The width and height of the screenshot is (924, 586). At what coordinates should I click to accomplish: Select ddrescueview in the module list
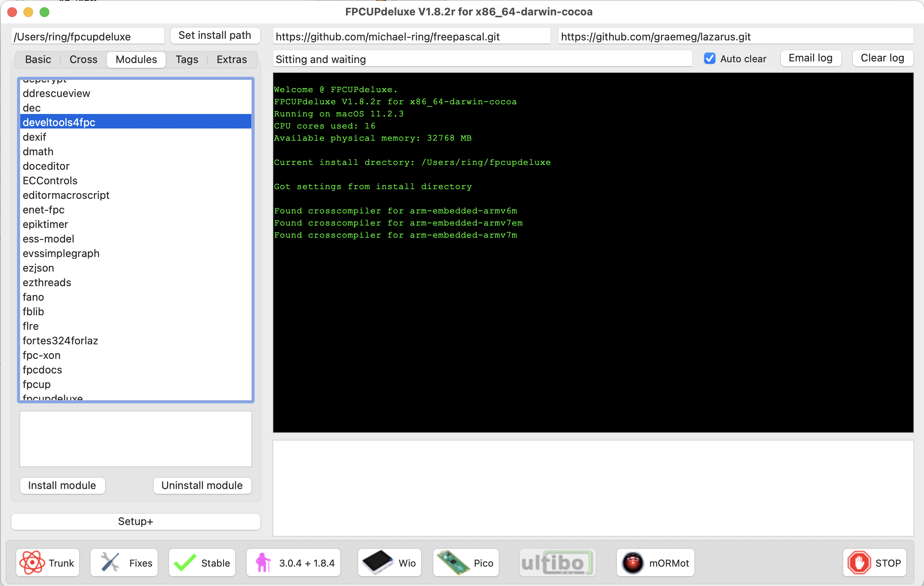136,93
